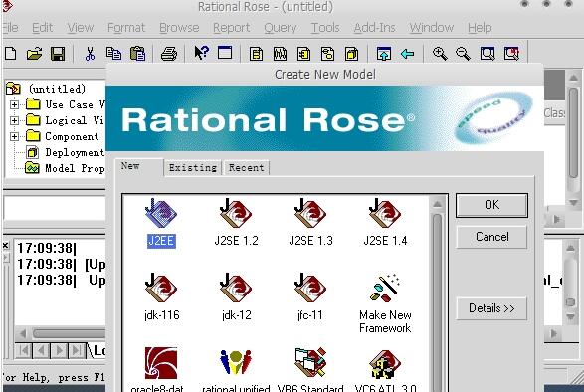Image resolution: width=584 pixels, height=392 pixels.
Task: Open the Browse menu
Action: 179,28
